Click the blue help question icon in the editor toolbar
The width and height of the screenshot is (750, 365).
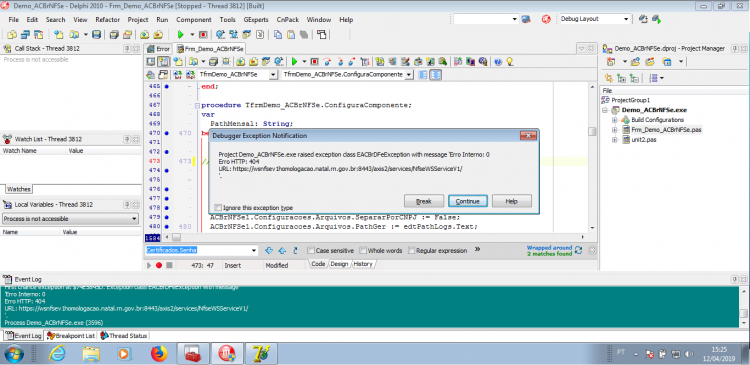coord(498,61)
